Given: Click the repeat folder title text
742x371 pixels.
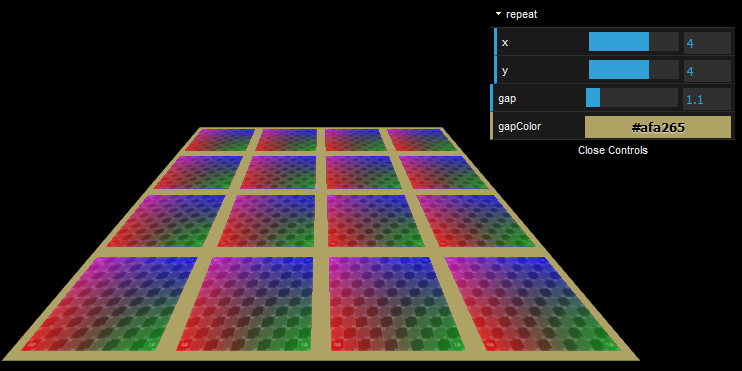Looking at the screenshot, I should pyautogui.click(x=521, y=14).
